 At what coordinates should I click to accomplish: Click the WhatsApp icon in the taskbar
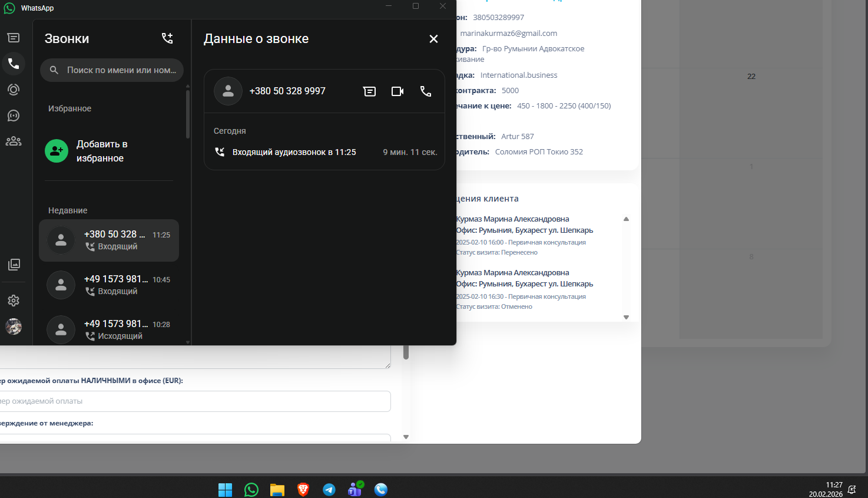[x=251, y=490]
